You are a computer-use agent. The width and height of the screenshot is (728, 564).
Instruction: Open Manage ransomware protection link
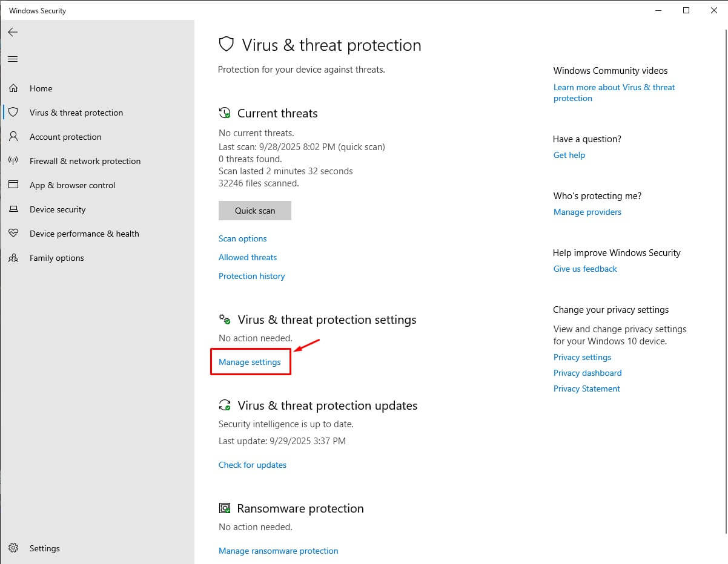click(x=278, y=551)
